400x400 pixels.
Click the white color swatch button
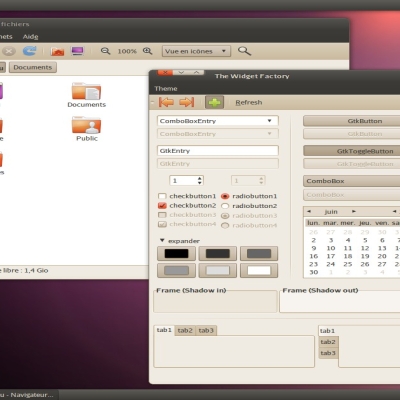pos(259,270)
